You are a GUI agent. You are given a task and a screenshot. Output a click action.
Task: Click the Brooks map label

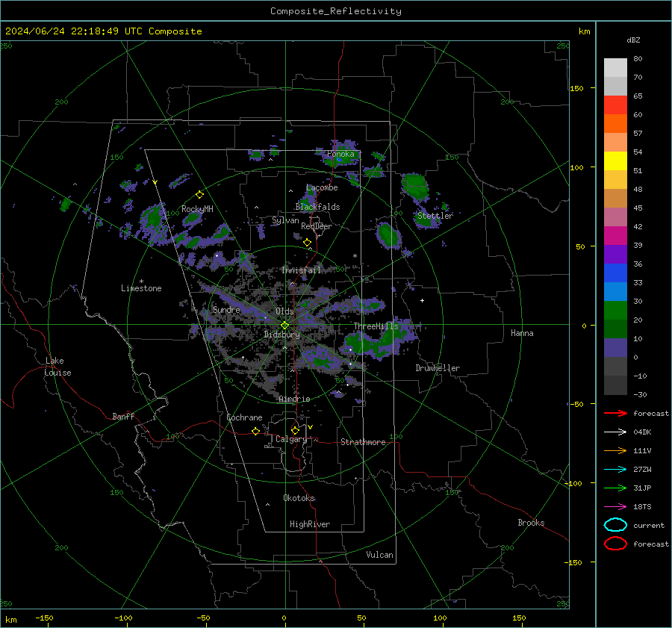pos(531,523)
